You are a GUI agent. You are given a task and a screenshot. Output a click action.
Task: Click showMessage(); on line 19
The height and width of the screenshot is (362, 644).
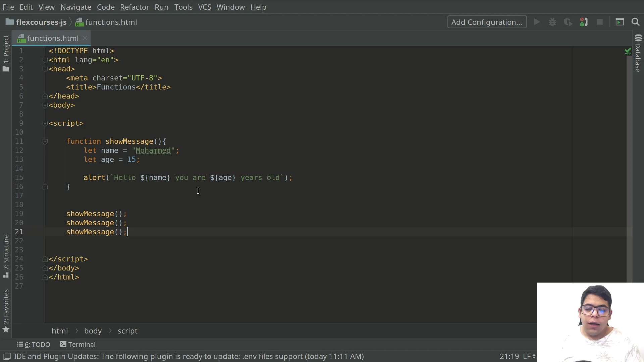click(96, 214)
